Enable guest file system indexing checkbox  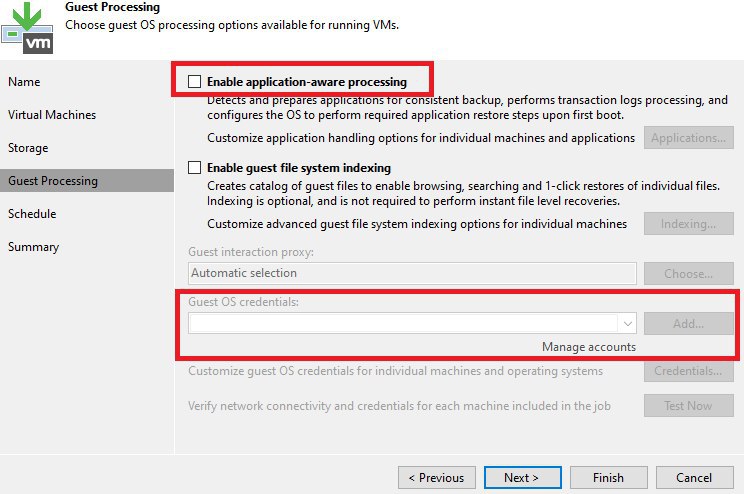click(194, 168)
